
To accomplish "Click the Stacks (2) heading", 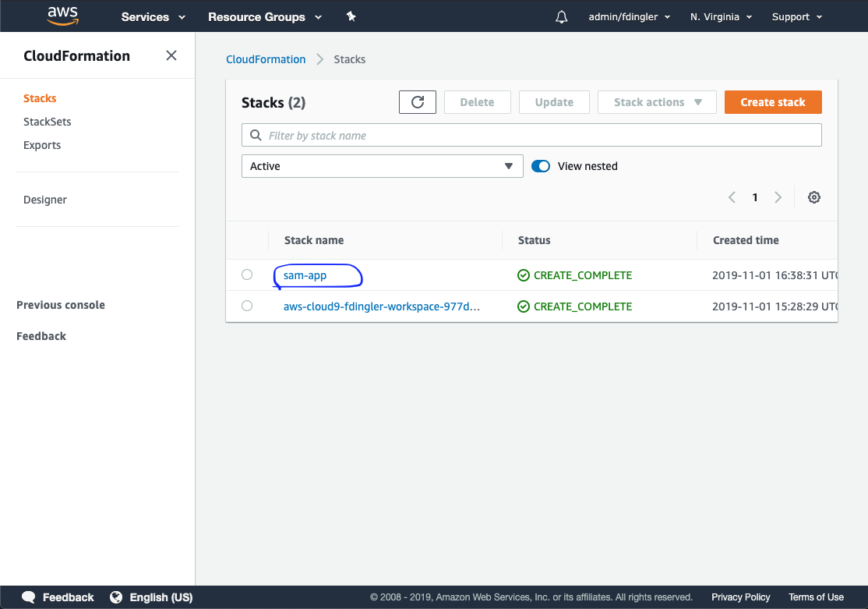I will (x=273, y=102).
